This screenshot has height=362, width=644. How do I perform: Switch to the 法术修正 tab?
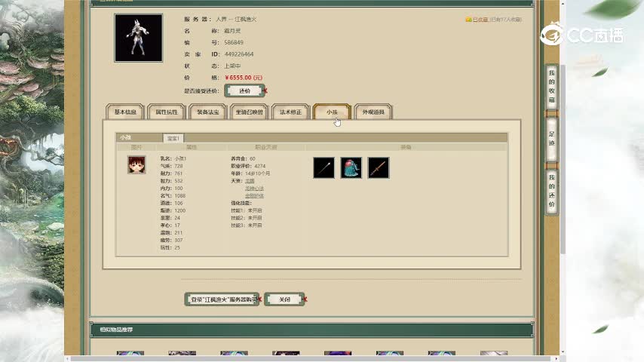point(290,112)
